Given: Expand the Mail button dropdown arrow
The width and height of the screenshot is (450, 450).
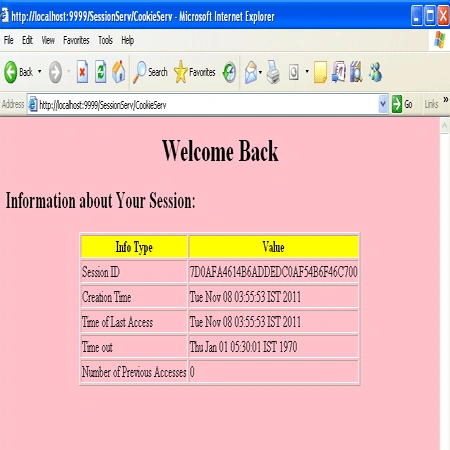Looking at the screenshot, I should 260,72.
